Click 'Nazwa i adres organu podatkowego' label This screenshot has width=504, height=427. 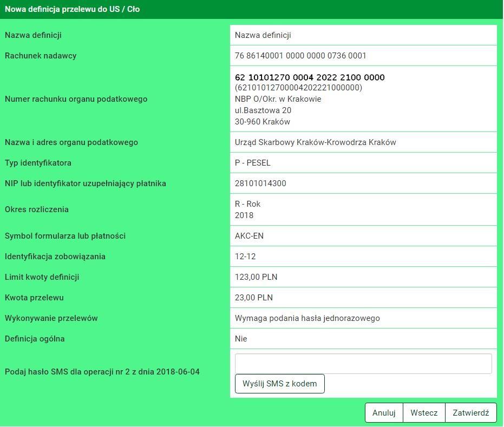pyautogui.click(x=71, y=142)
